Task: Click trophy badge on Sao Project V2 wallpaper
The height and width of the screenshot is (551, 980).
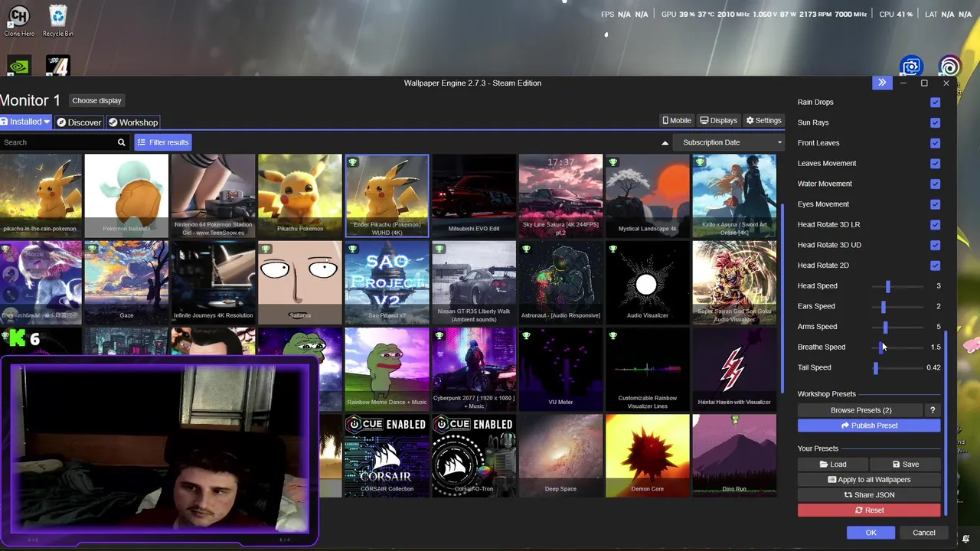Action: click(353, 249)
